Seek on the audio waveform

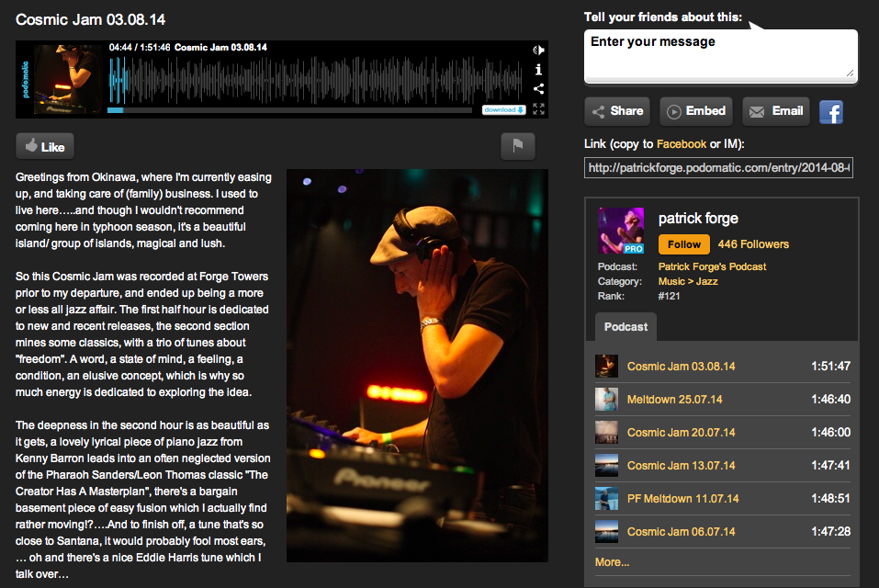pos(316,80)
